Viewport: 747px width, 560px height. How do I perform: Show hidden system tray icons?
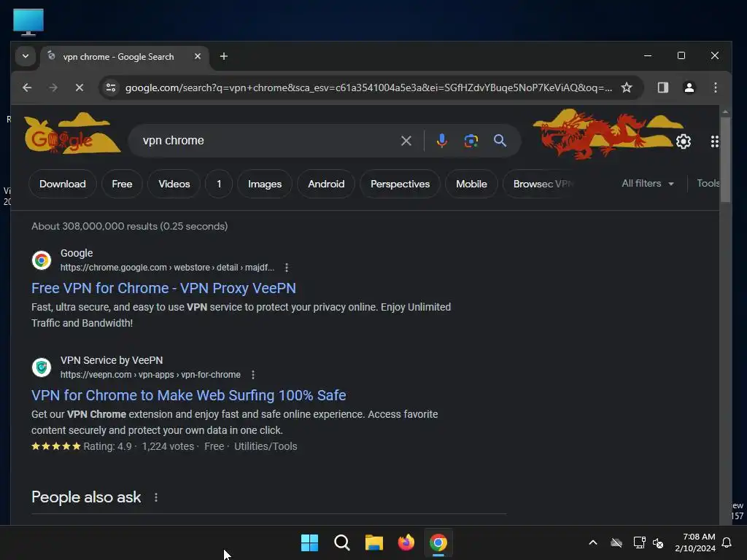click(592, 542)
